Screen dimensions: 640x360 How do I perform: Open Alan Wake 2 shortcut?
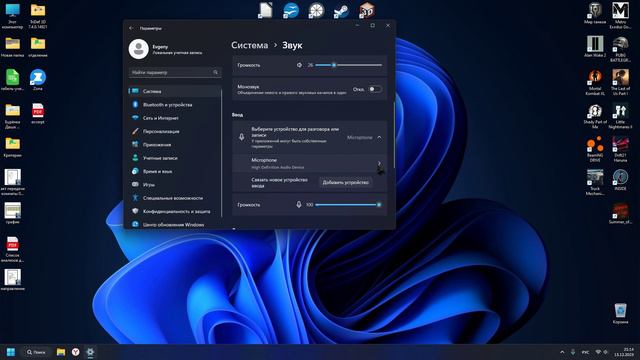[595, 46]
